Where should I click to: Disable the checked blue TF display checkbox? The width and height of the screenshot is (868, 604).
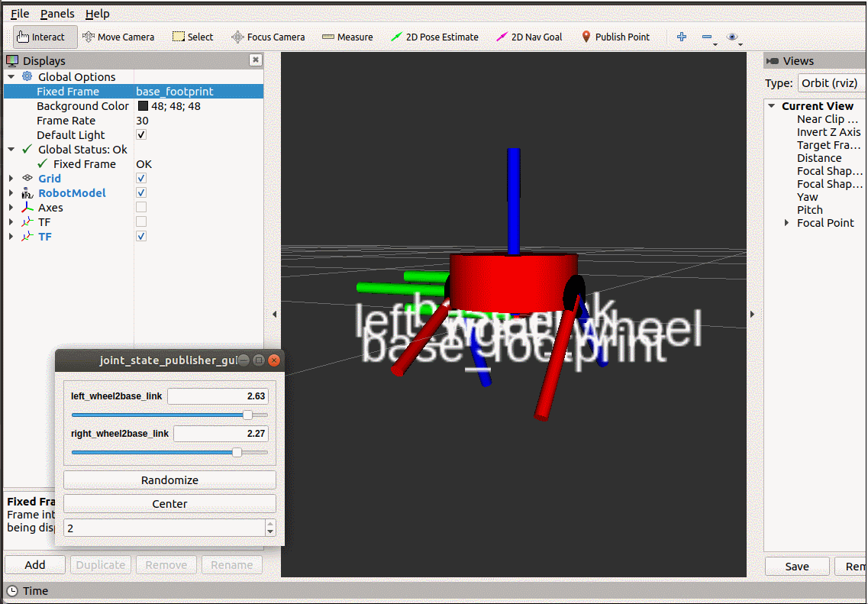(x=141, y=237)
